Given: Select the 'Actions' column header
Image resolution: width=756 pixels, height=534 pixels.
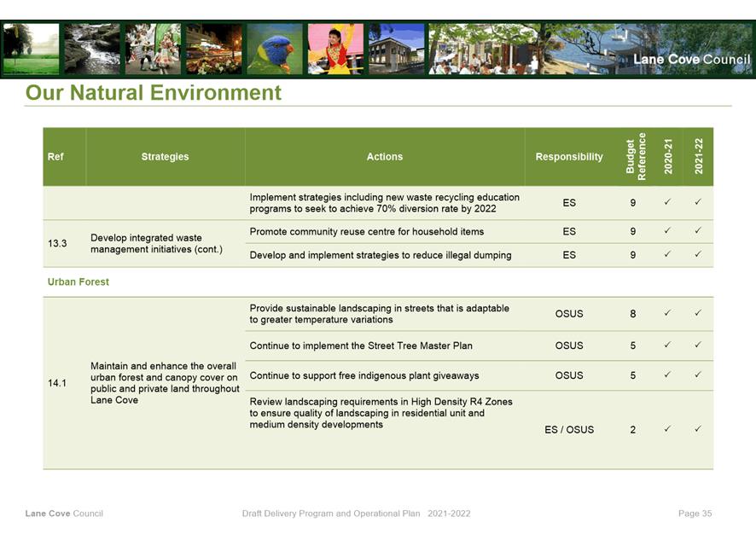Looking at the screenshot, I should [385, 157].
